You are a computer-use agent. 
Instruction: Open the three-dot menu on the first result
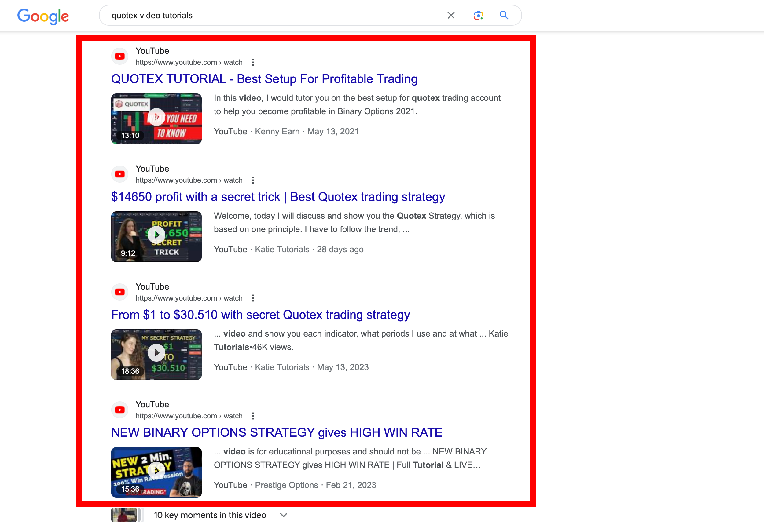coord(253,62)
